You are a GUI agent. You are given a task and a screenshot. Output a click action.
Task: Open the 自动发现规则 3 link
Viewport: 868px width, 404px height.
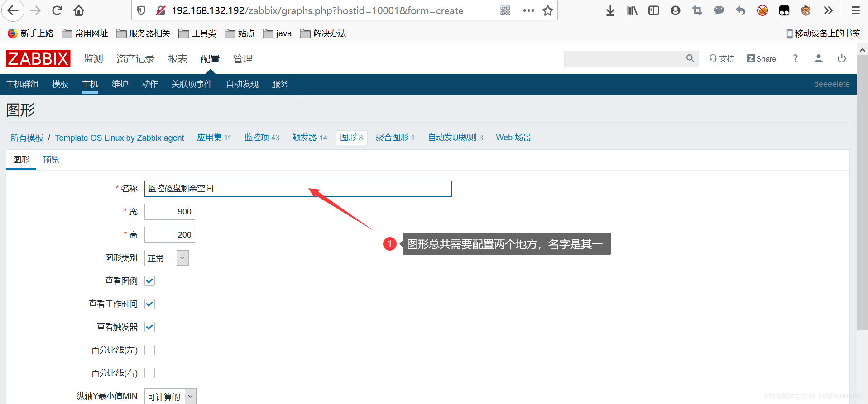[456, 138]
